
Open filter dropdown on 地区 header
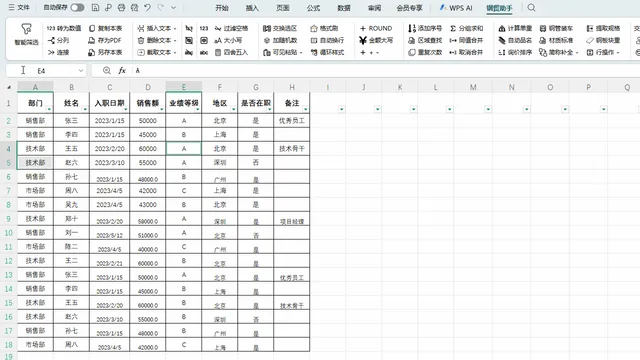[x=233, y=109]
